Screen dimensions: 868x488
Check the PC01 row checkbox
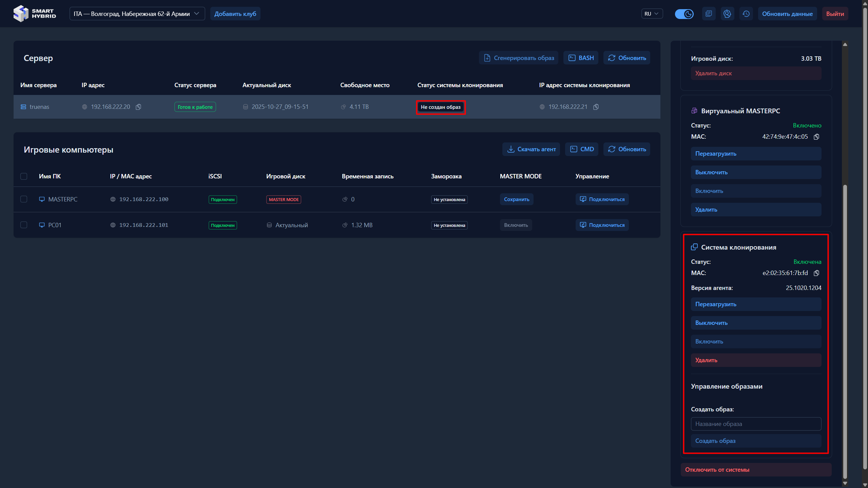click(24, 225)
